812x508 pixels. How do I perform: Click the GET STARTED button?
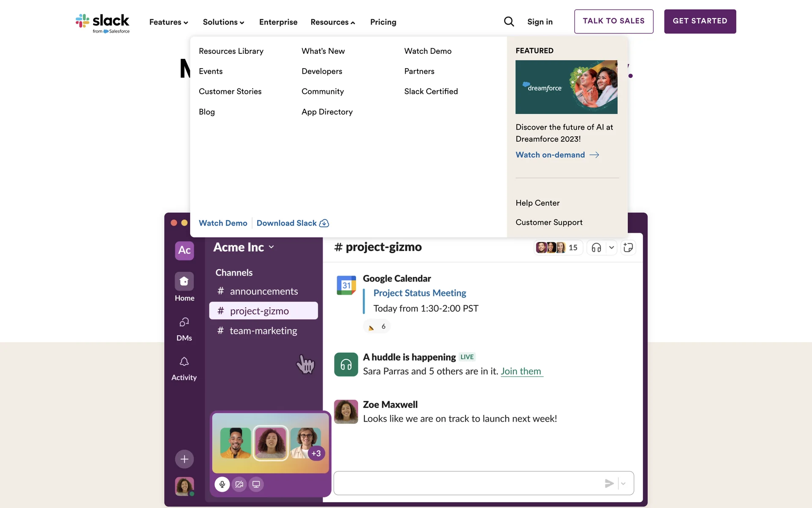700,21
